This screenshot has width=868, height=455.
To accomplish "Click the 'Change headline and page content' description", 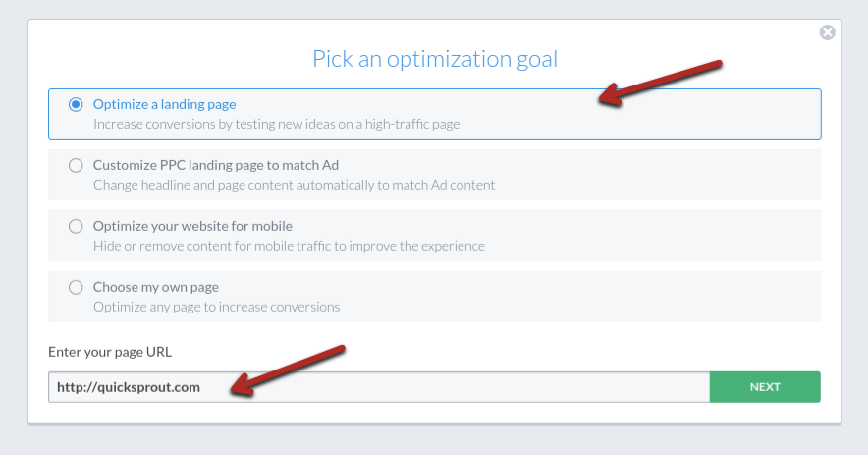I will pos(294,185).
